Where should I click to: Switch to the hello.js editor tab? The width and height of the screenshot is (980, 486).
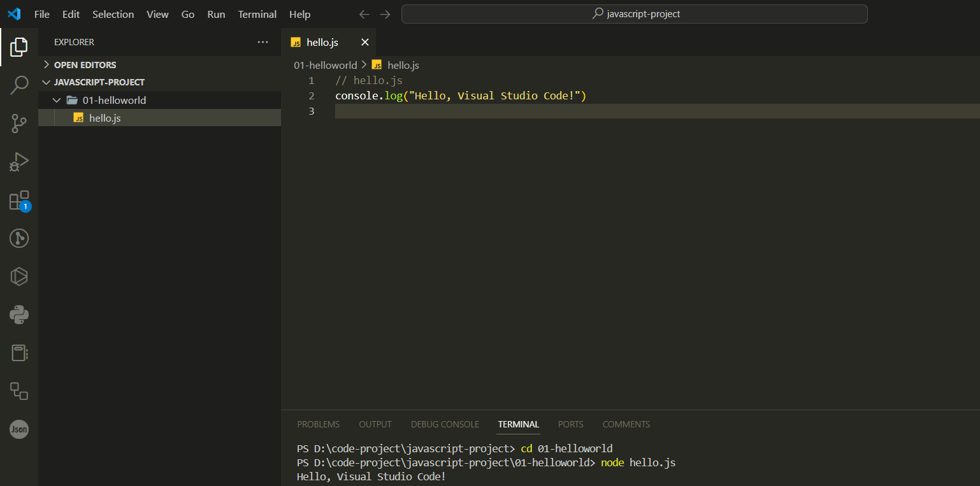(329, 42)
